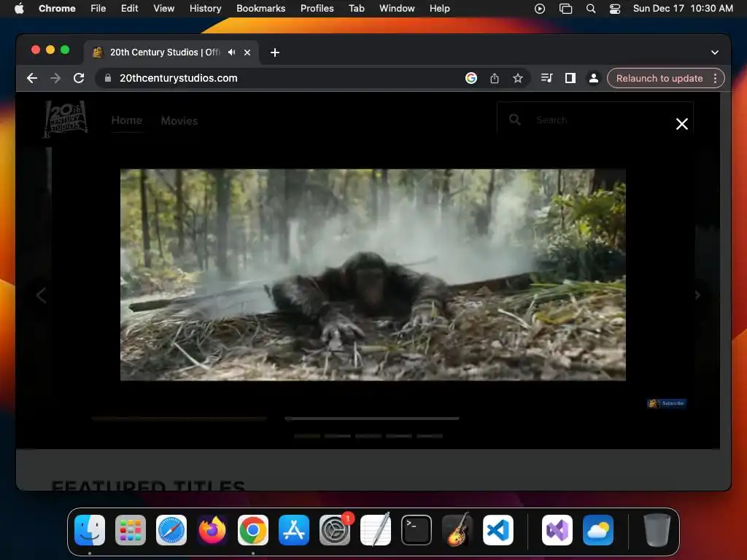Open the Apple menu
This screenshot has height=560, width=747.
[19, 9]
